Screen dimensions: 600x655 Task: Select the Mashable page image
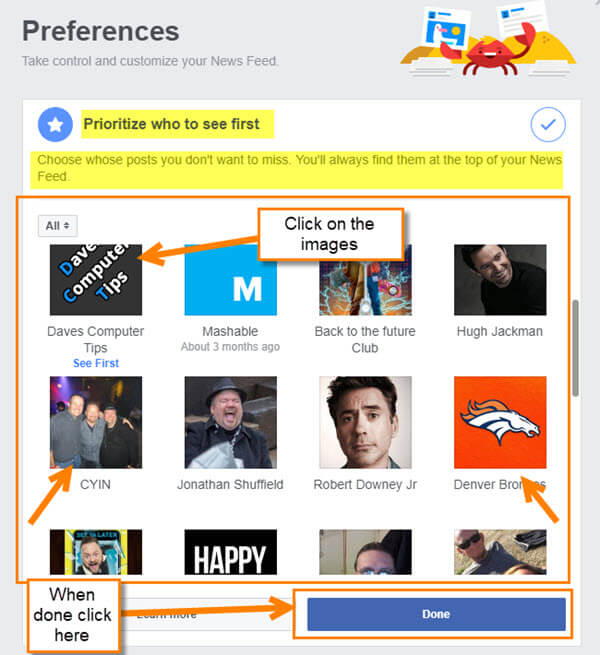pos(231,279)
